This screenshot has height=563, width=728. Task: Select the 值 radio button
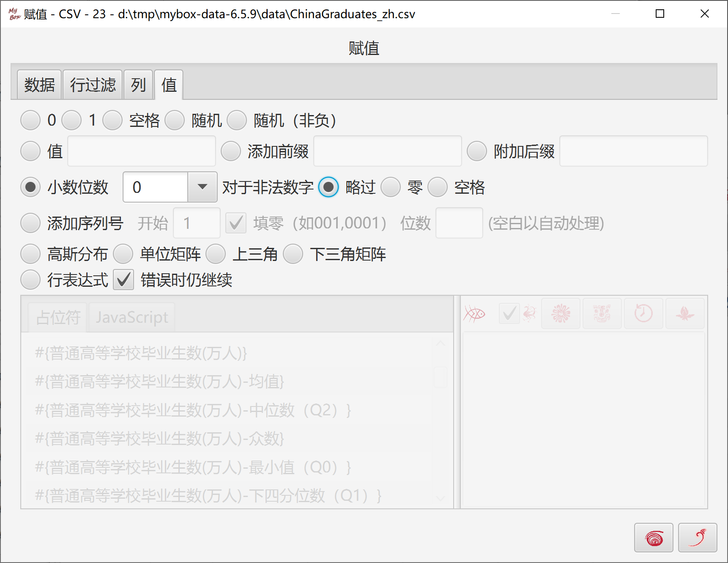point(30,151)
